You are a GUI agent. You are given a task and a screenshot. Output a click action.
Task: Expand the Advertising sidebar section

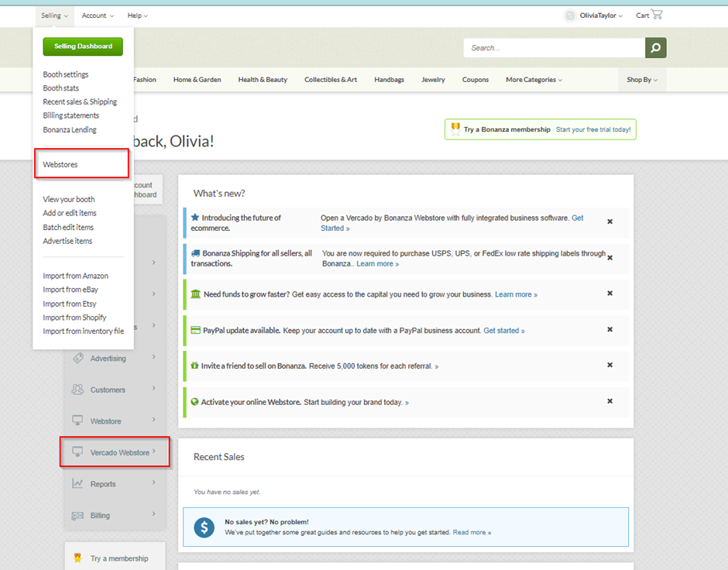[x=153, y=356]
